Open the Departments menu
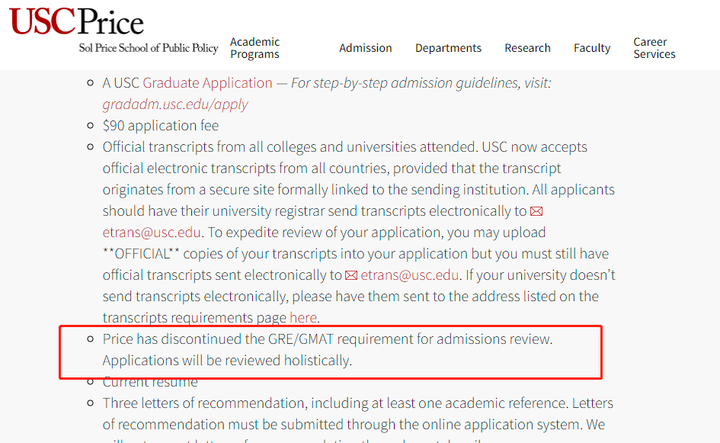 (x=448, y=48)
